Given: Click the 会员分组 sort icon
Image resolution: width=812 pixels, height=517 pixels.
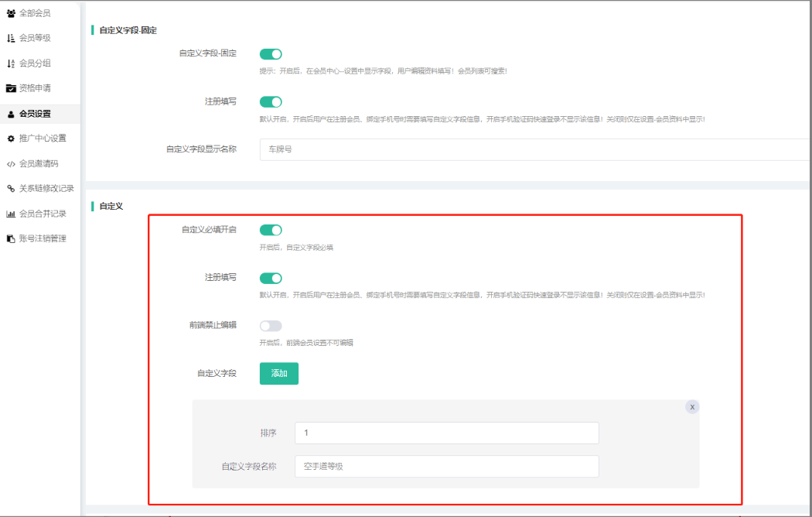Looking at the screenshot, I should click(11, 63).
